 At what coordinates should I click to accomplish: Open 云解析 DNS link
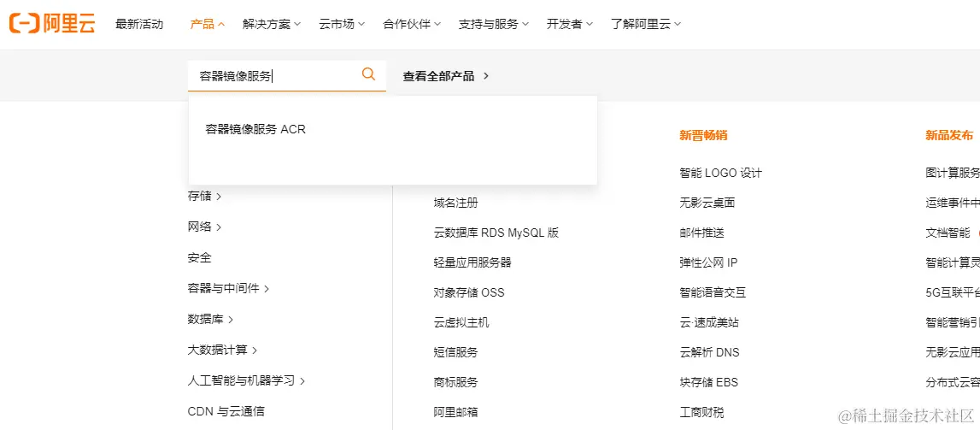pyautogui.click(x=709, y=352)
